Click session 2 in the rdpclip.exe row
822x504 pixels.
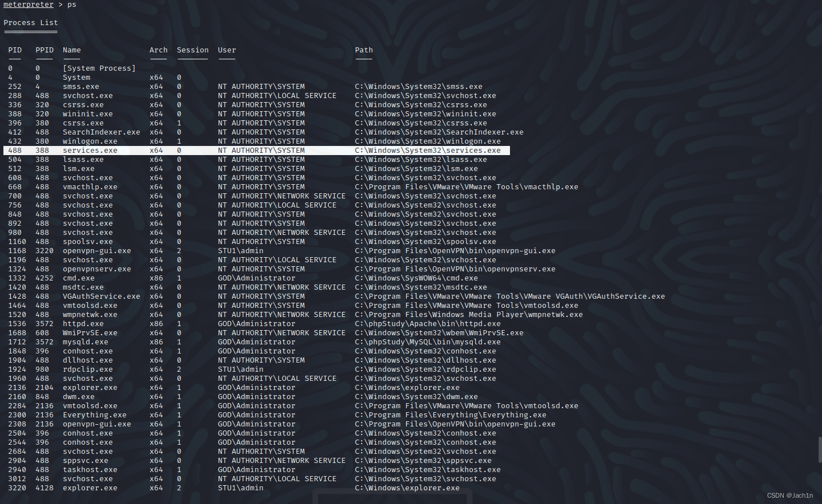pyautogui.click(x=179, y=369)
